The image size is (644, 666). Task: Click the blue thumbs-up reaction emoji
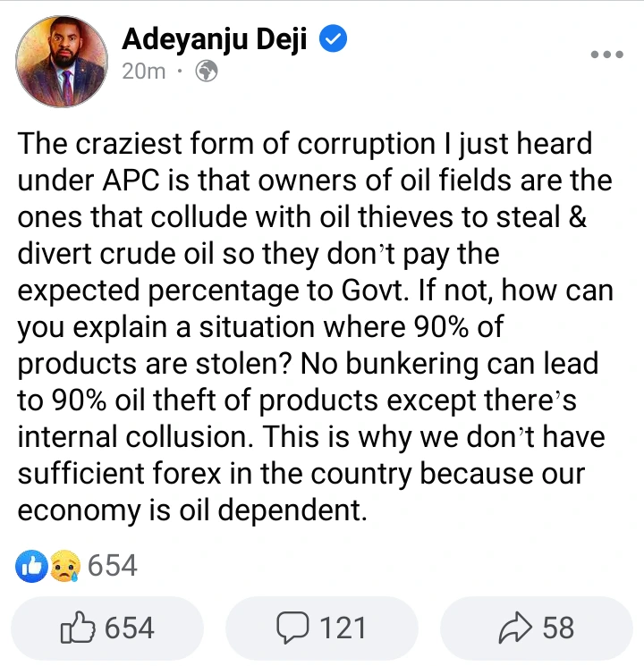31,565
